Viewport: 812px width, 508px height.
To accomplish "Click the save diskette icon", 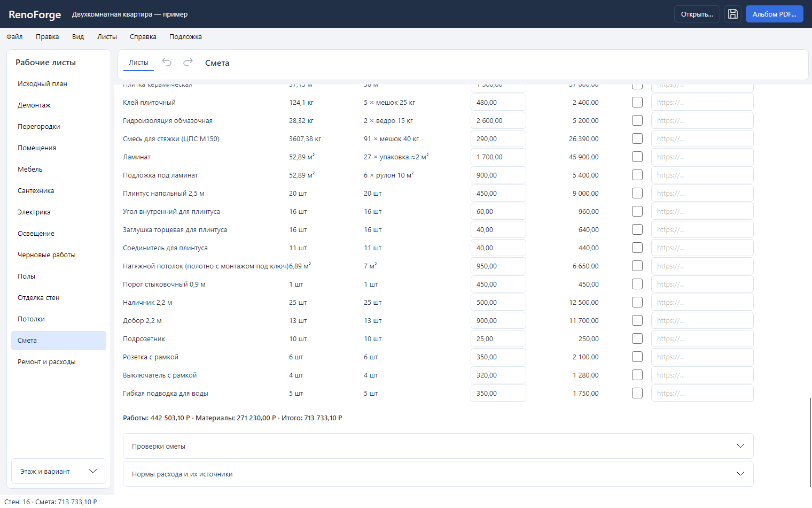I will (733, 14).
